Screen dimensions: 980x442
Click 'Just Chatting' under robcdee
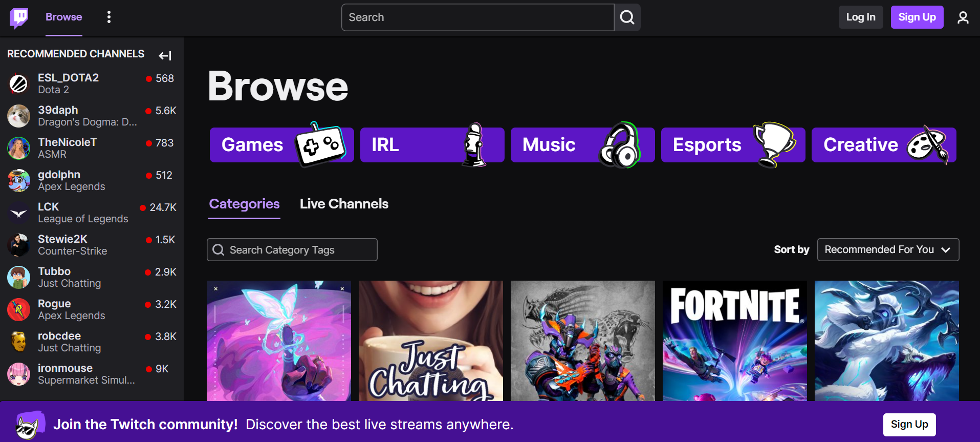(69, 348)
